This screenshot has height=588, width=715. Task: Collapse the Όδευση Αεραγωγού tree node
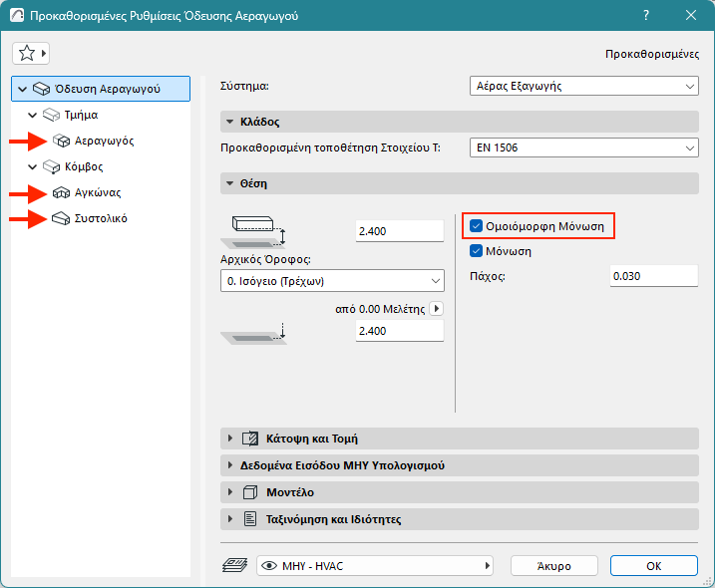[22, 89]
